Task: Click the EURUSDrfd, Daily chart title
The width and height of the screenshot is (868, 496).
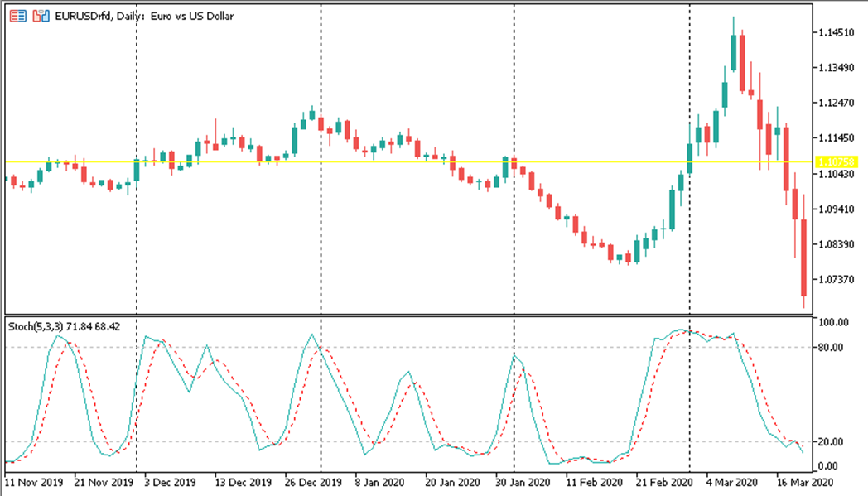Action: 144,16
